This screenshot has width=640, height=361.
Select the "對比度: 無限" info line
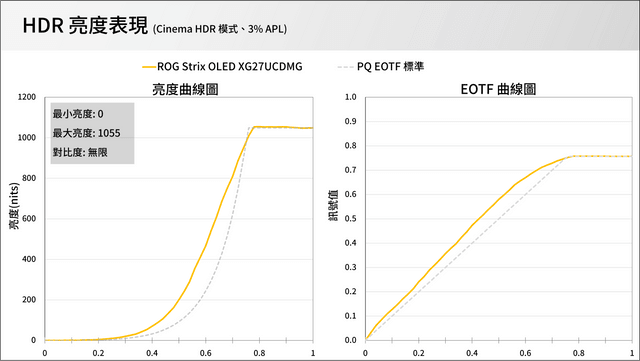[80, 152]
